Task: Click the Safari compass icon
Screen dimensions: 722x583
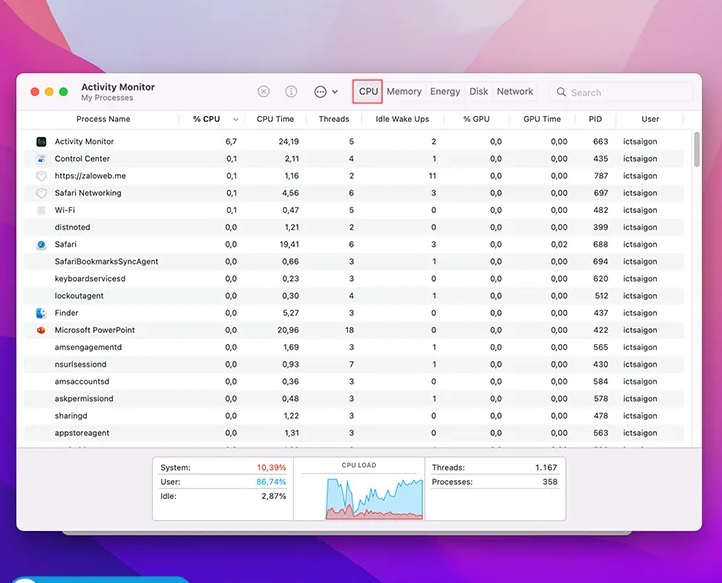Action: (41, 245)
